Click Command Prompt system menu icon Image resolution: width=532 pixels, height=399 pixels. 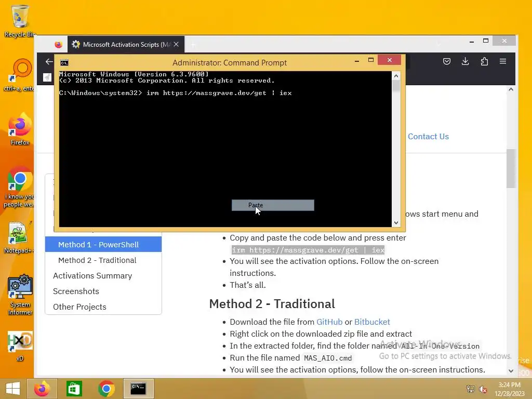(64, 63)
